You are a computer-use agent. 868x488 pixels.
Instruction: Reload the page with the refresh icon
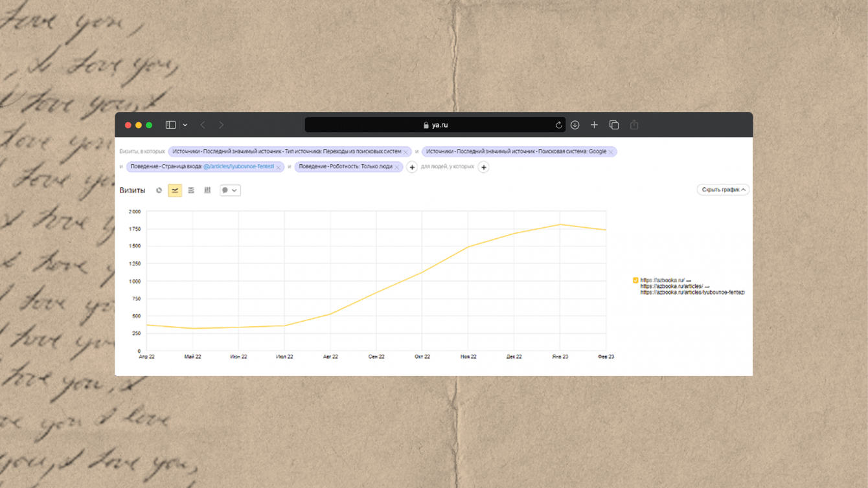click(558, 125)
